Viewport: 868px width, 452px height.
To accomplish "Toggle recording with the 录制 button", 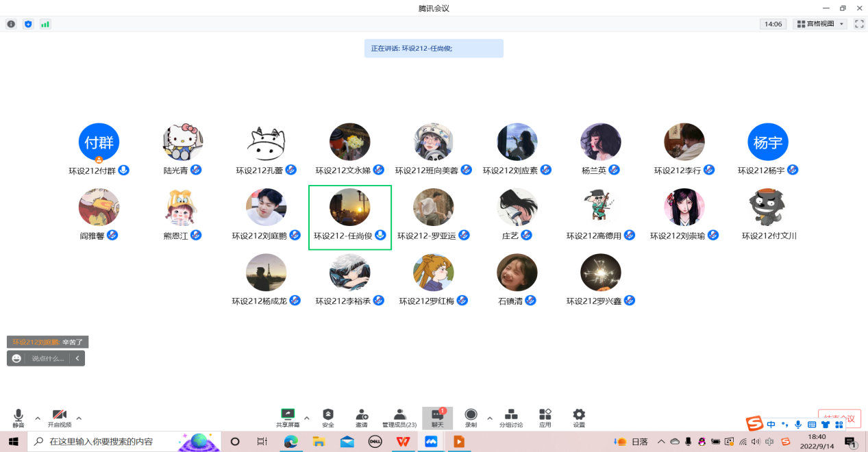I will (471, 417).
